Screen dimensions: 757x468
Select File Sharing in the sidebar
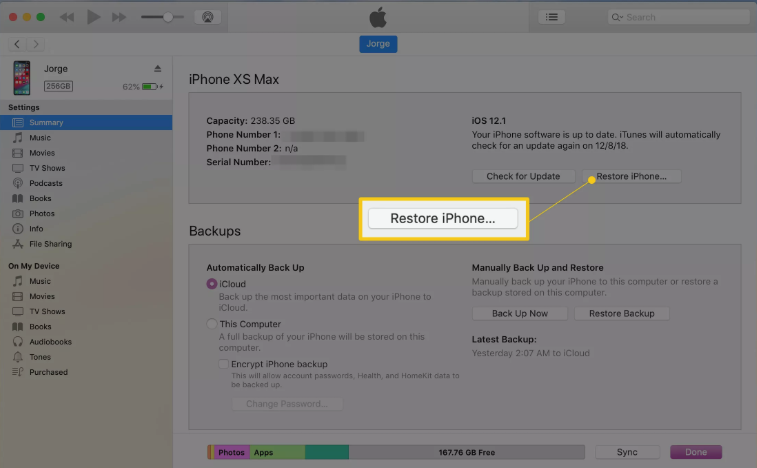(x=50, y=244)
